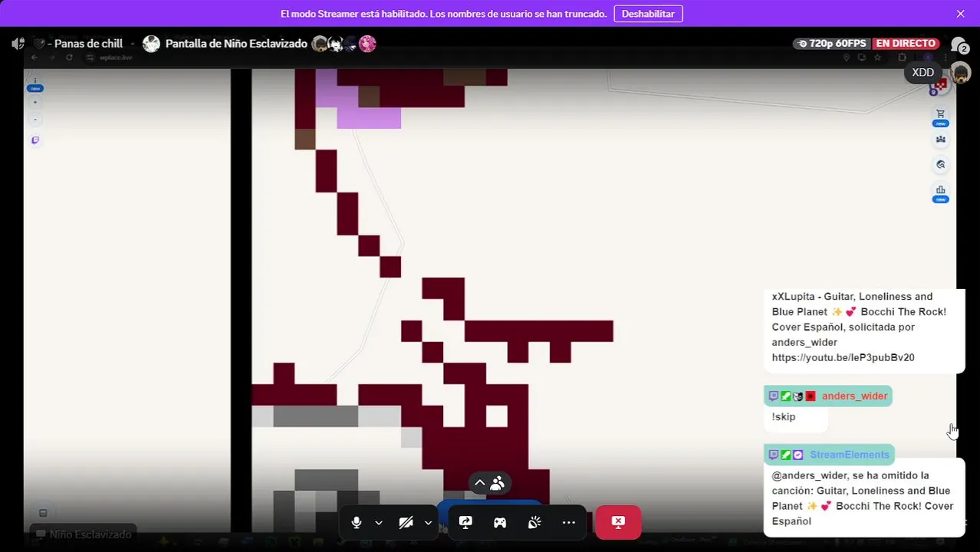Disable Streamer mode with Deshabilitar button
The image size is (980, 552).
click(648, 14)
